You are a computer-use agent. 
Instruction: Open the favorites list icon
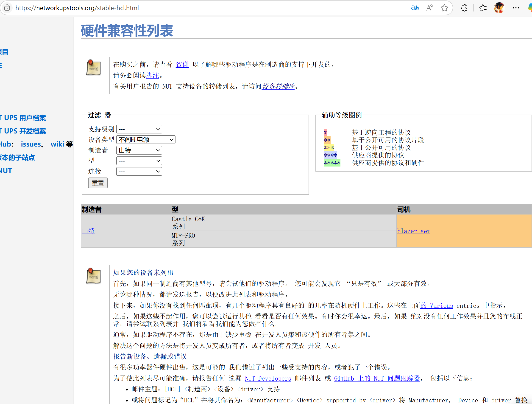[483, 8]
